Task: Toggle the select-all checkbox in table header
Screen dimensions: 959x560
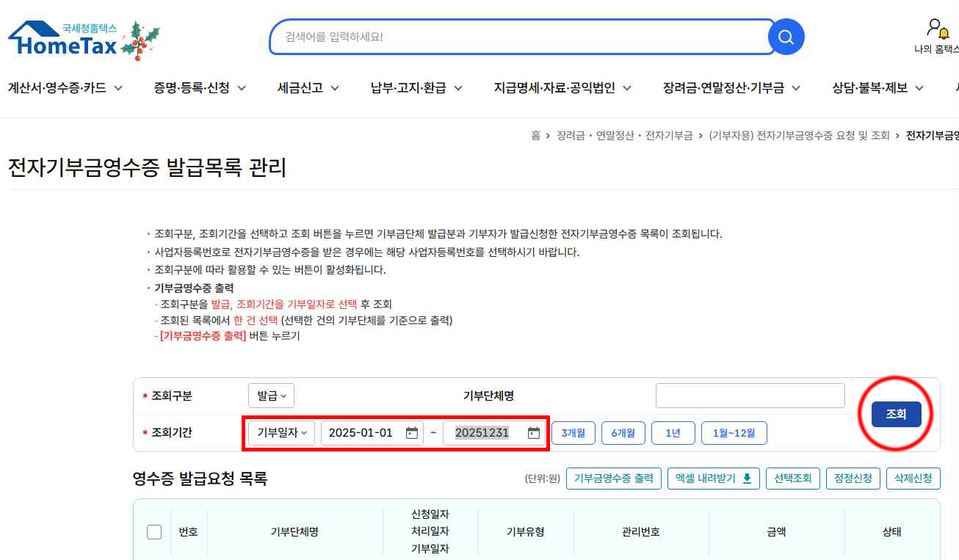Action: 154,532
